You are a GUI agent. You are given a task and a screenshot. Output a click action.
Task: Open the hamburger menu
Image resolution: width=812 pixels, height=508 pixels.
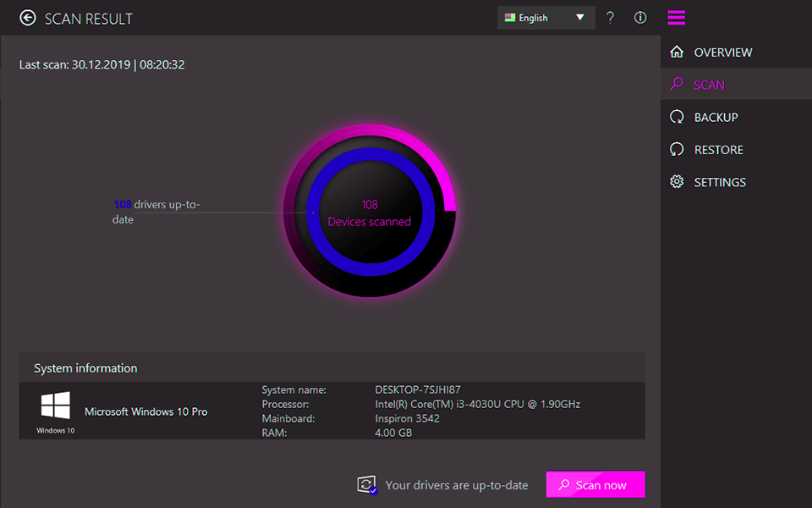click(676, 17)
